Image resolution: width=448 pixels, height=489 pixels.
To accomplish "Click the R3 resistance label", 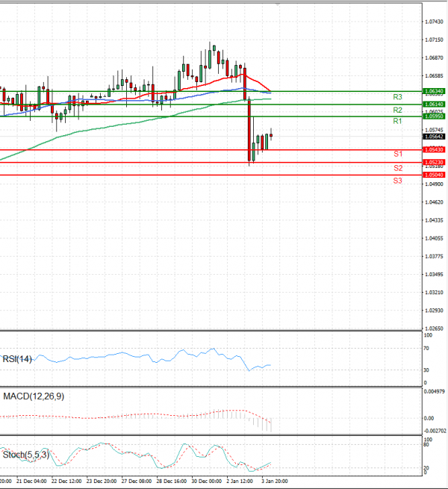I will [397, 97].
